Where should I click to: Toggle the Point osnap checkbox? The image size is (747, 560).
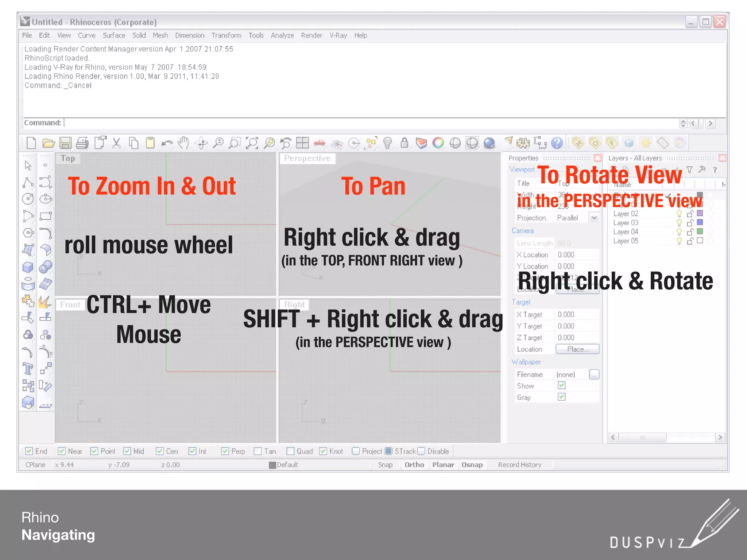point(94,451)
